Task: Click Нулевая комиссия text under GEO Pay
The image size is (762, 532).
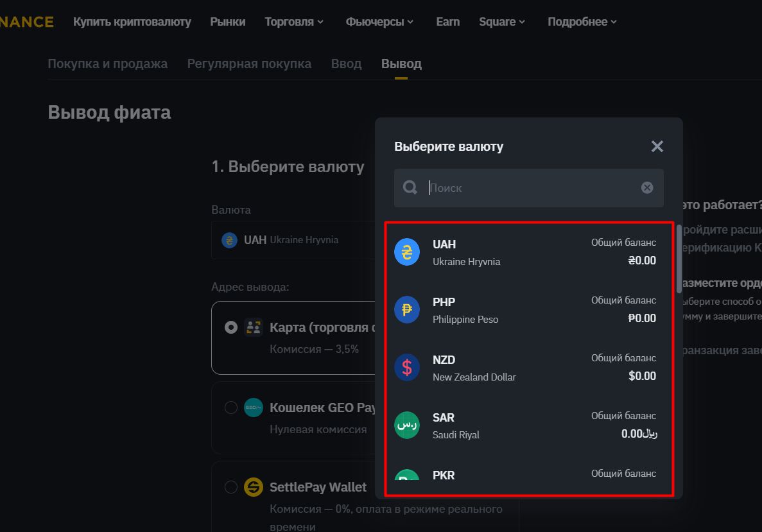Action: point(318,429)
